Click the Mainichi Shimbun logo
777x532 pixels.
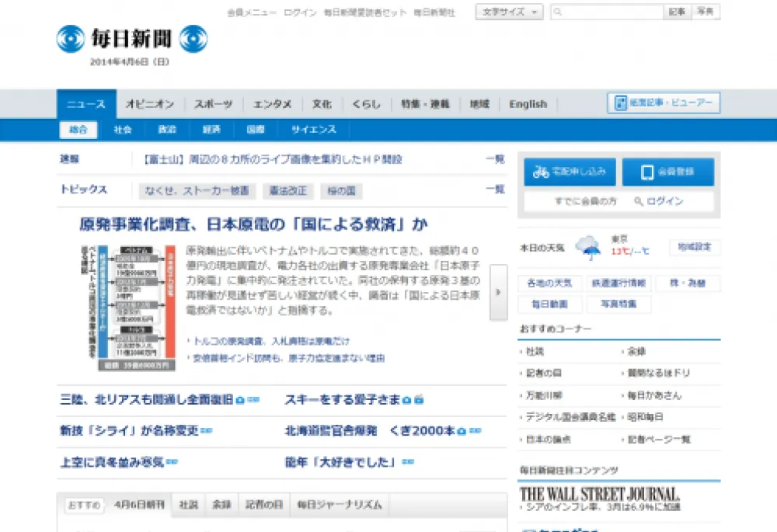point(132,39)
